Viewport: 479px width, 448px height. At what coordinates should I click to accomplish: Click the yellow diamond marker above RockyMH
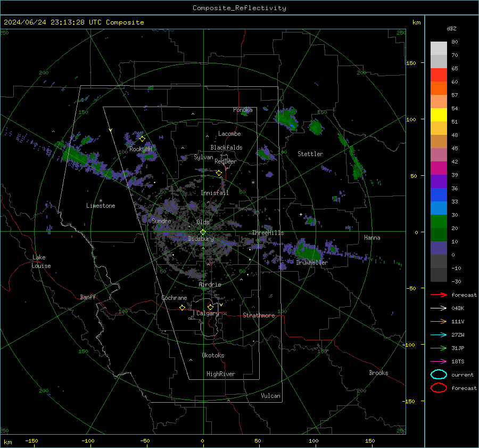pos(142,139)
